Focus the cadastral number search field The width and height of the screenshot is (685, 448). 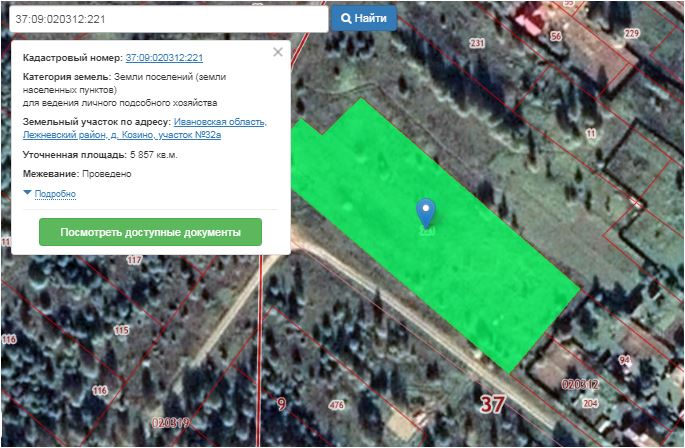click(165, 18)
